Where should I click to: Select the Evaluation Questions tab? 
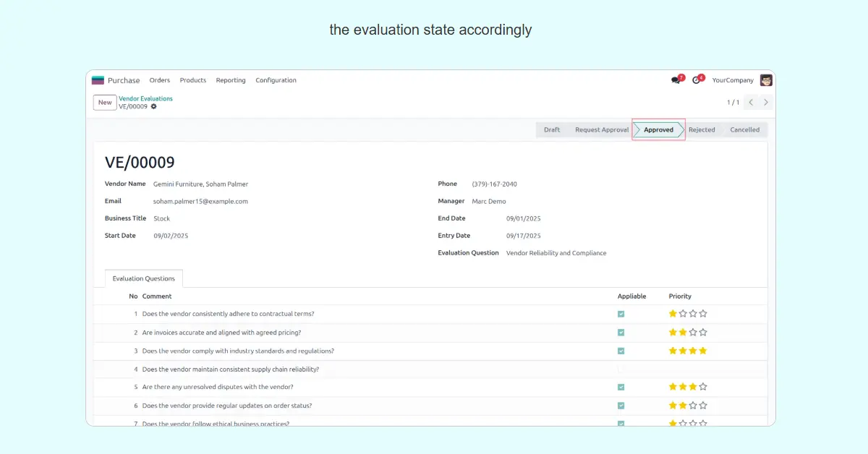coord(144,278)
